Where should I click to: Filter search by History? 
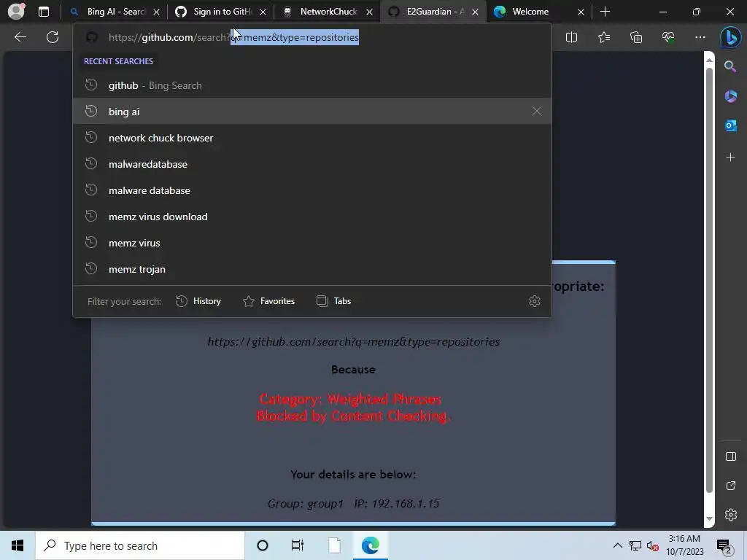[x=198, y=301]
